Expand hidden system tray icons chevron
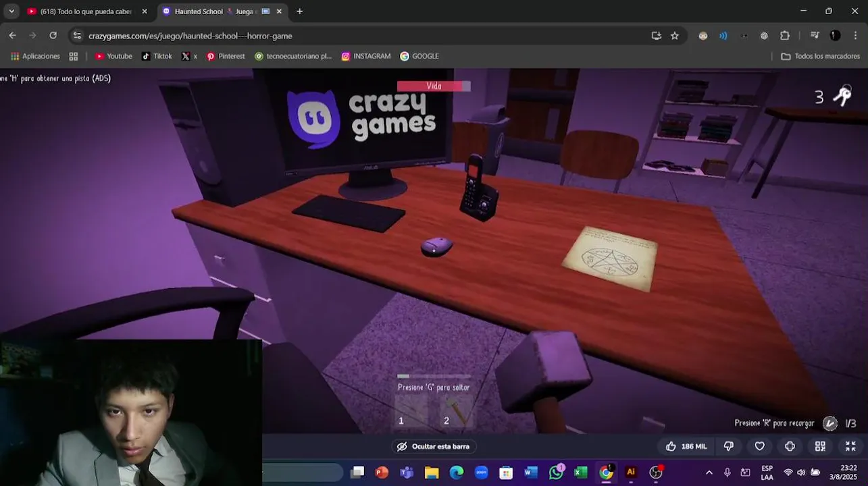This screenshot has width=868, height=486. (x=709, y=473)
